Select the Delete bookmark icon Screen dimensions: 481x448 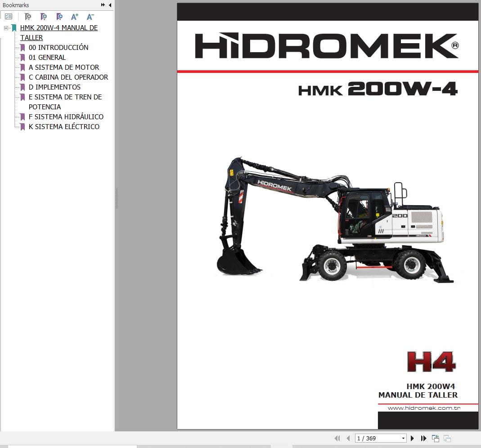coord(27,16)
